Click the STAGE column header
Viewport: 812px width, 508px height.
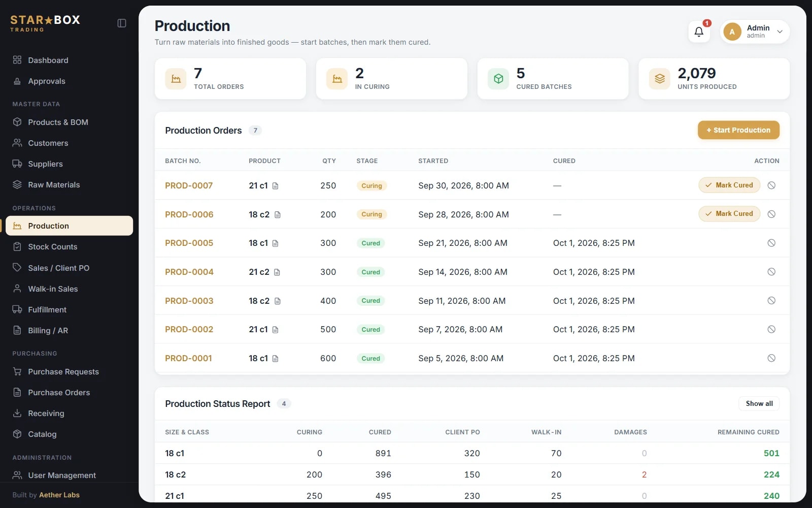[x=367, y=161]
